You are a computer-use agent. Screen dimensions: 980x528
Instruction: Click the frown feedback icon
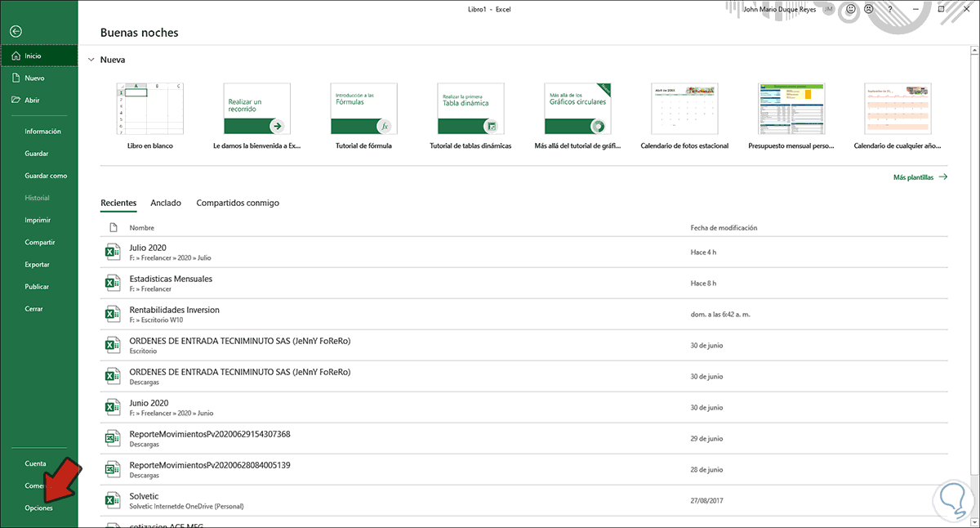(868, 9)
